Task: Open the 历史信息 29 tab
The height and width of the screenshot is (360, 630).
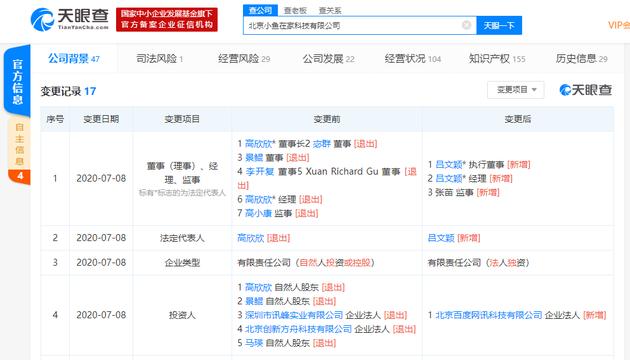Action: click(581, 59)
